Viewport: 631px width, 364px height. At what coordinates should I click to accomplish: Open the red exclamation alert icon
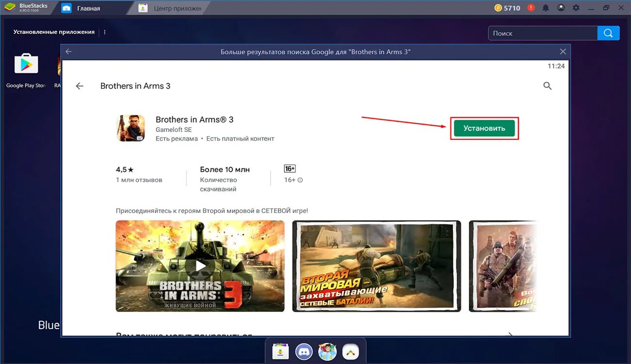point(531,8)
